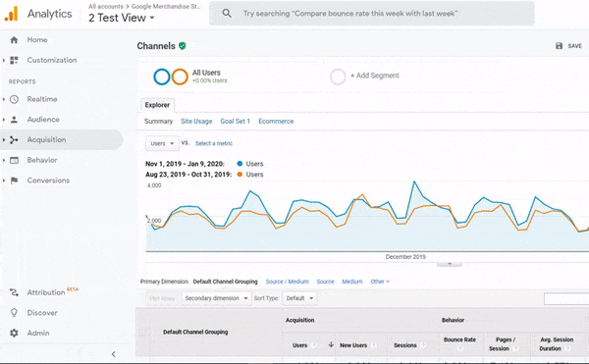Expand the Realtime section arrow

coord(4,99)
